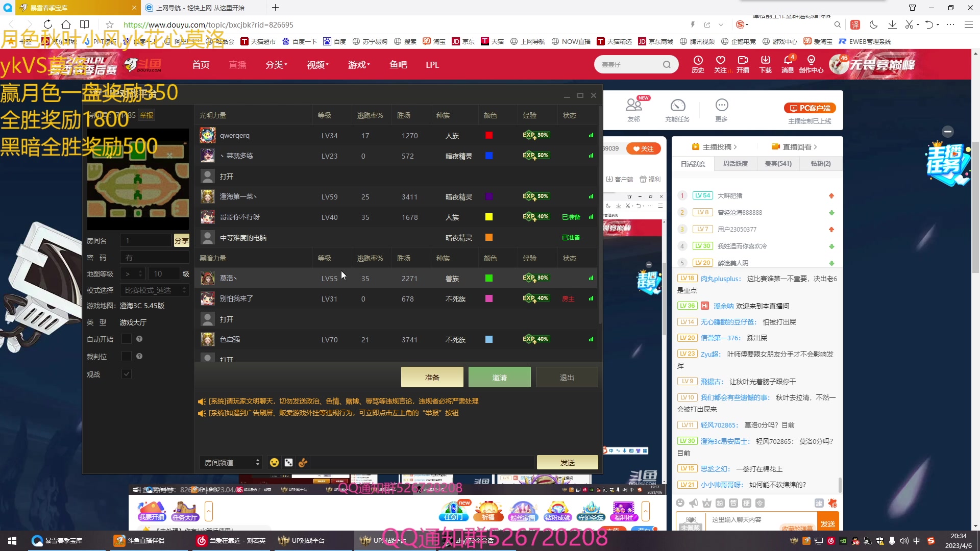Open the 充能任务 charge tasks icon
The image size is (980, 551).
(x=677, y=110)
